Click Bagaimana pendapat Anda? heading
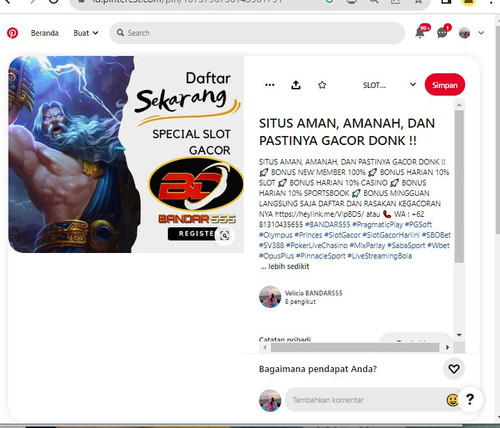500x428 pixels. [318, 369]
